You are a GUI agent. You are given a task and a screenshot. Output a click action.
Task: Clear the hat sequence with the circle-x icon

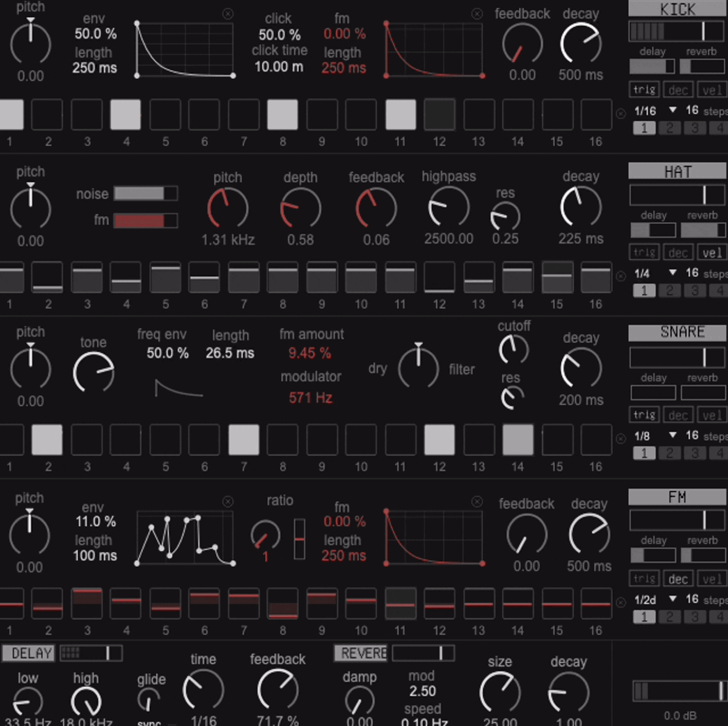(x=621, y=276)
